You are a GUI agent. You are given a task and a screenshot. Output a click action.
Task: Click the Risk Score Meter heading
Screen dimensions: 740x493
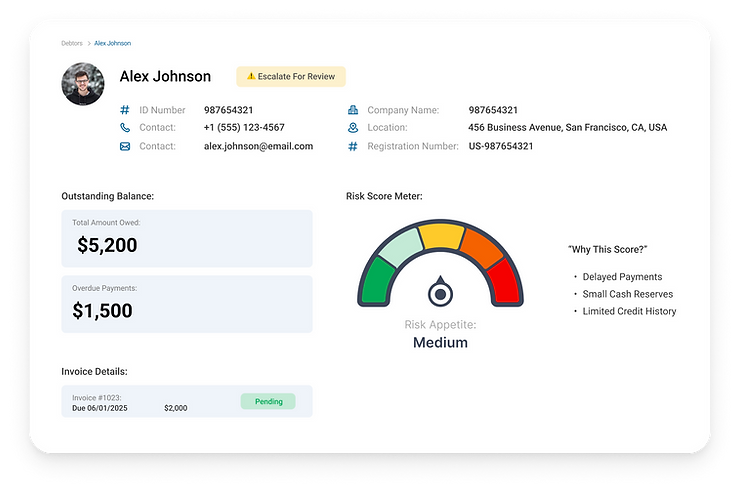(384, 196)
